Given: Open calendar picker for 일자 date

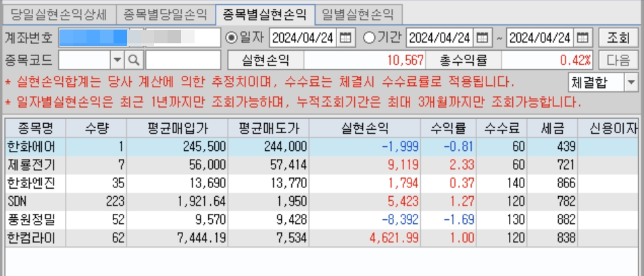Looking at the screenshot, I should 346,39.
